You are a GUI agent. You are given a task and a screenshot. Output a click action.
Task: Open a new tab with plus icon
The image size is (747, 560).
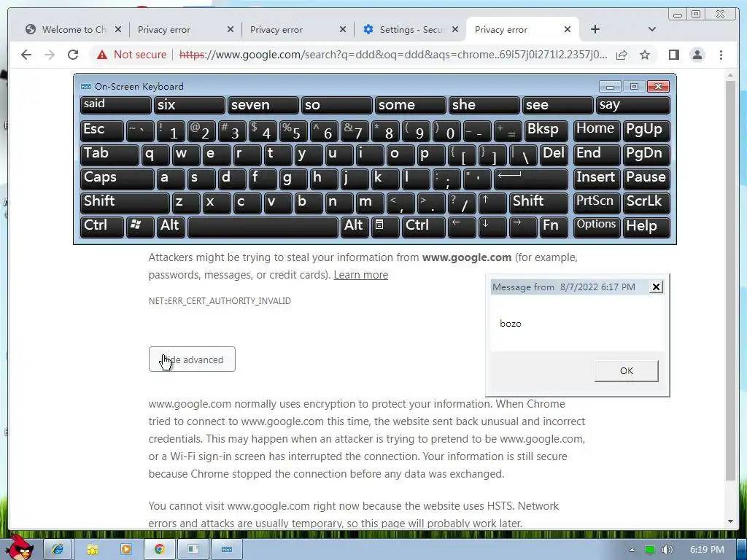coord(595,29)
